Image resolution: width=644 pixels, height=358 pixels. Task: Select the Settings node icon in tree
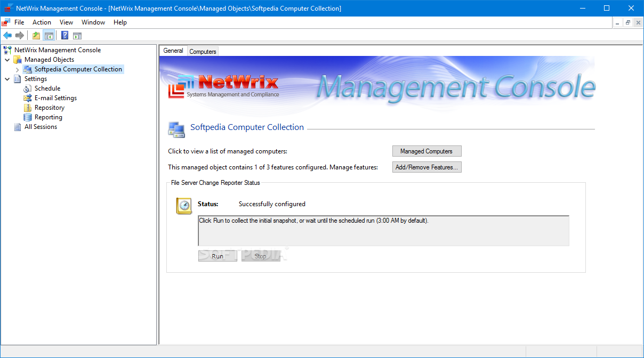(x=18, y=79)
